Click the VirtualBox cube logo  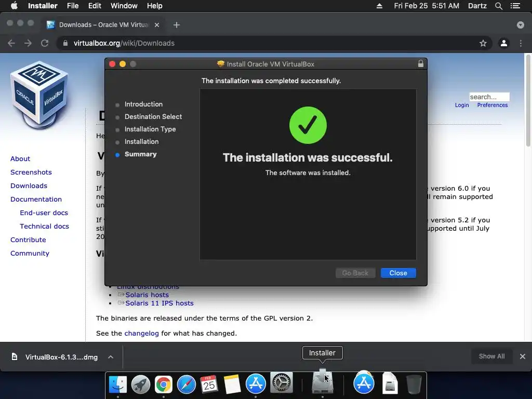click(39, 95)
